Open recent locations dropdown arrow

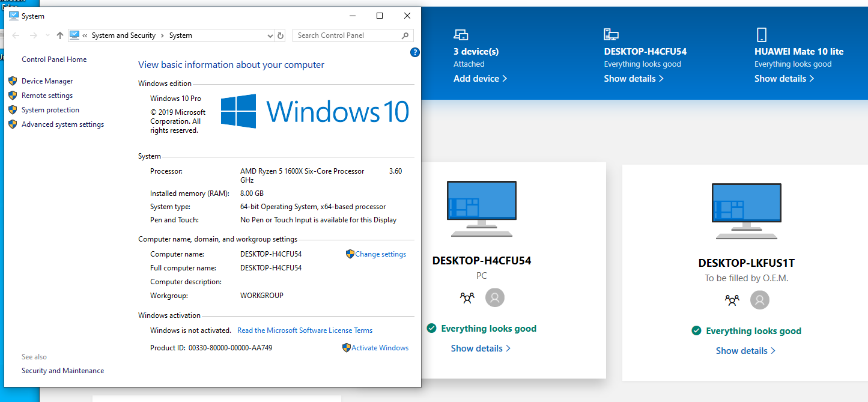[x=47, y=35]
